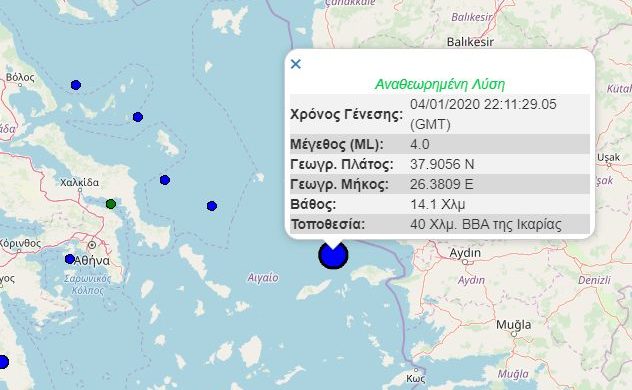
Task: Click the Σαρωνικός Κόλπος gulf label
Action: click(87, 284)
